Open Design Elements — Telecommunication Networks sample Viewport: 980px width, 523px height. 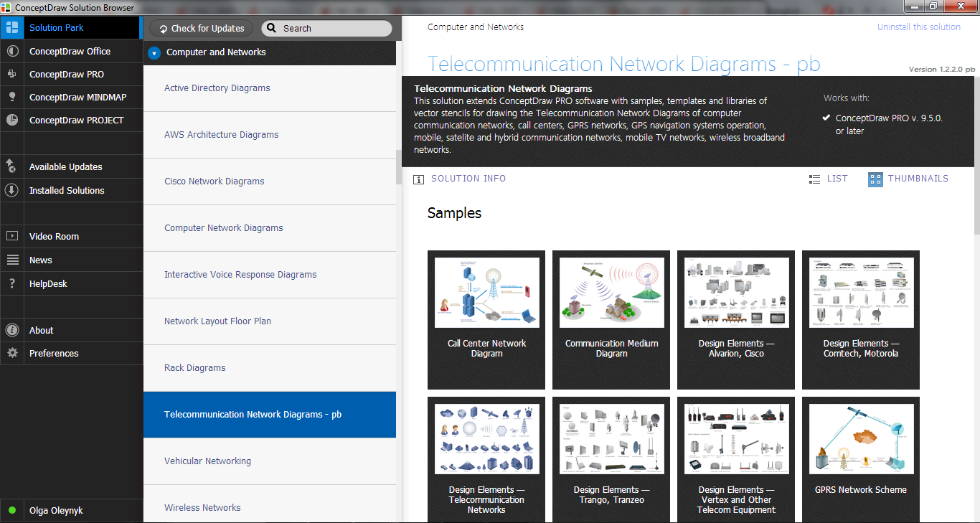point(486,460)
